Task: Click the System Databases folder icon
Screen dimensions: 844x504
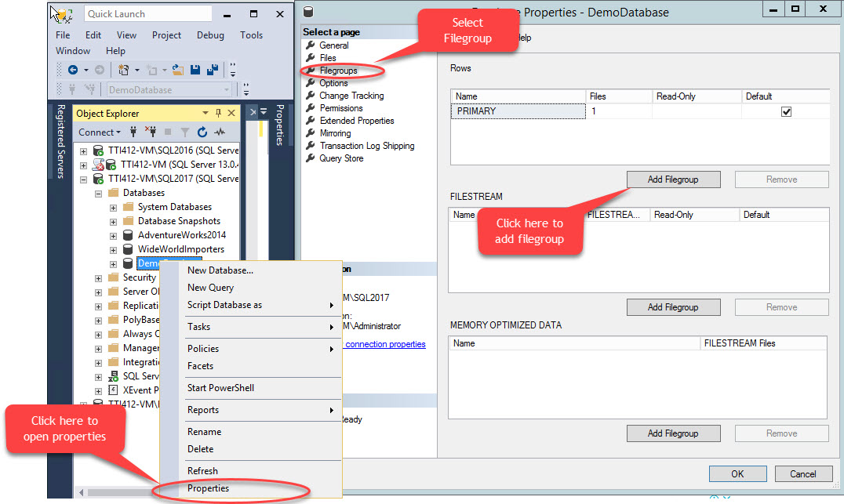Action: pyautogui.click(x=128, y=207)
